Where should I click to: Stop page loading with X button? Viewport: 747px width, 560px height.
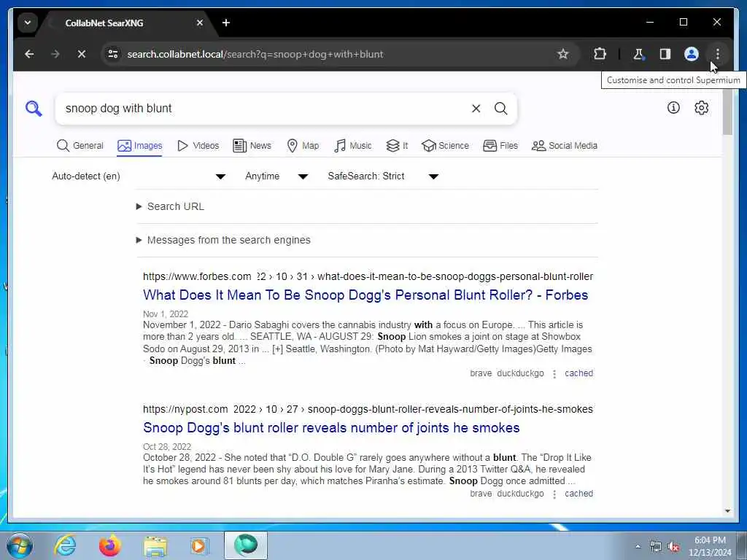pos(82,54)
